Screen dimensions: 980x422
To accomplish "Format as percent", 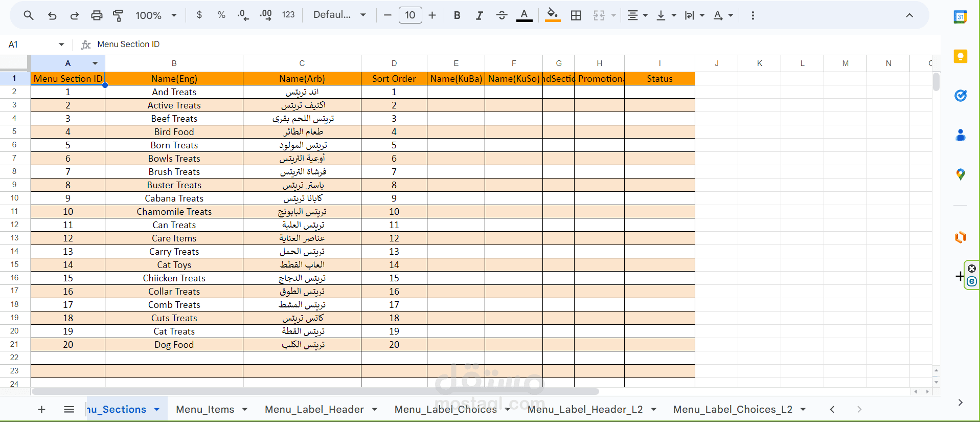I will 221,15.
